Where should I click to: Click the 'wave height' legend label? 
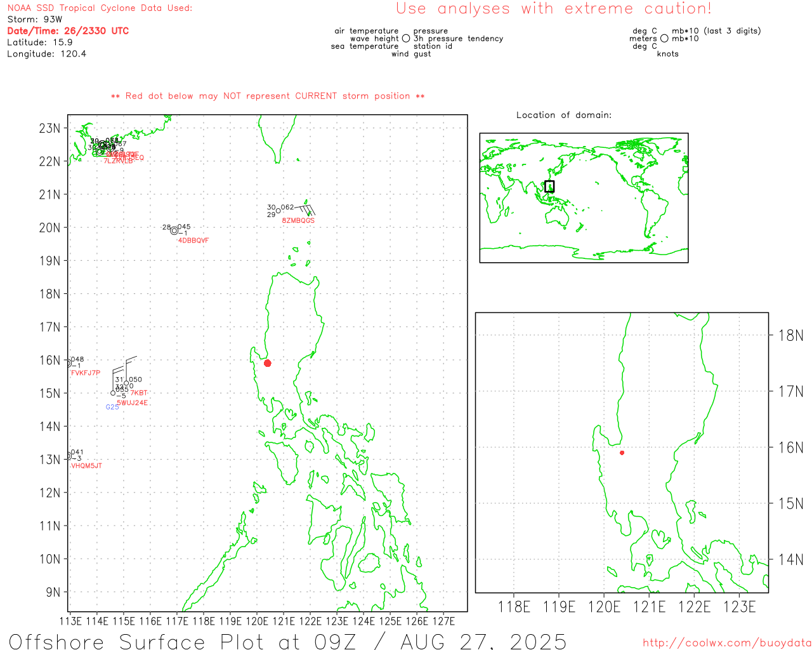point(374,39)
